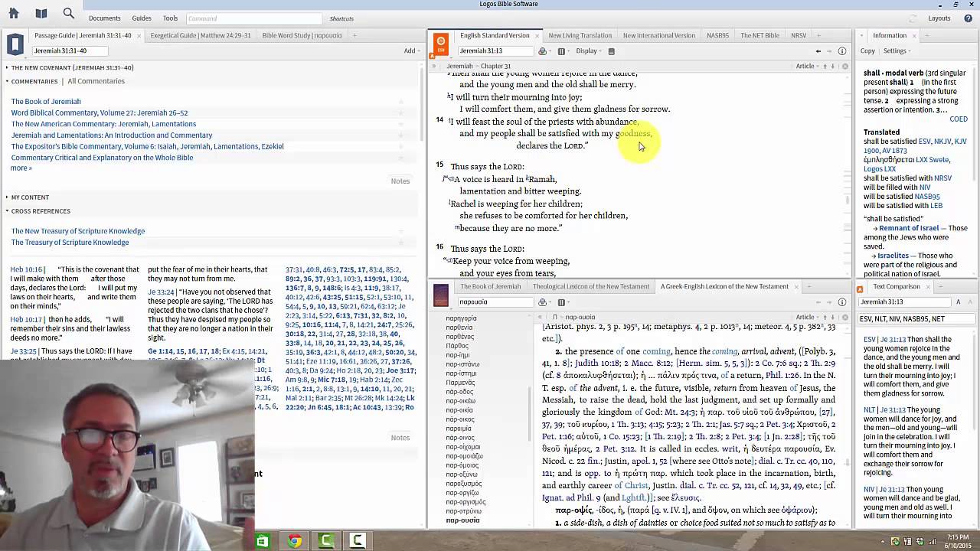Move to previous article in ESV panel
This screenshot has width=980, height=551.
point(824,67)
